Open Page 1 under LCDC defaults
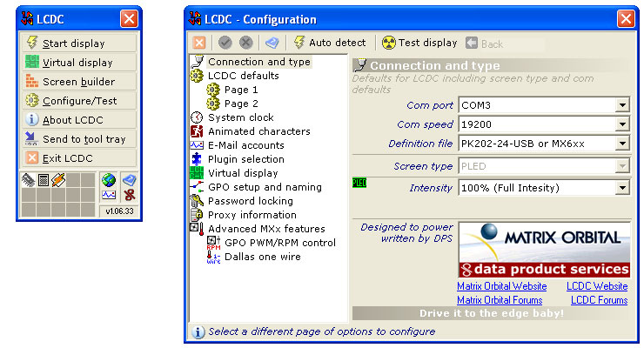Image resolution: width=644 pixels, height=348 pixels. pyautogui.click(x=241, y=90)
